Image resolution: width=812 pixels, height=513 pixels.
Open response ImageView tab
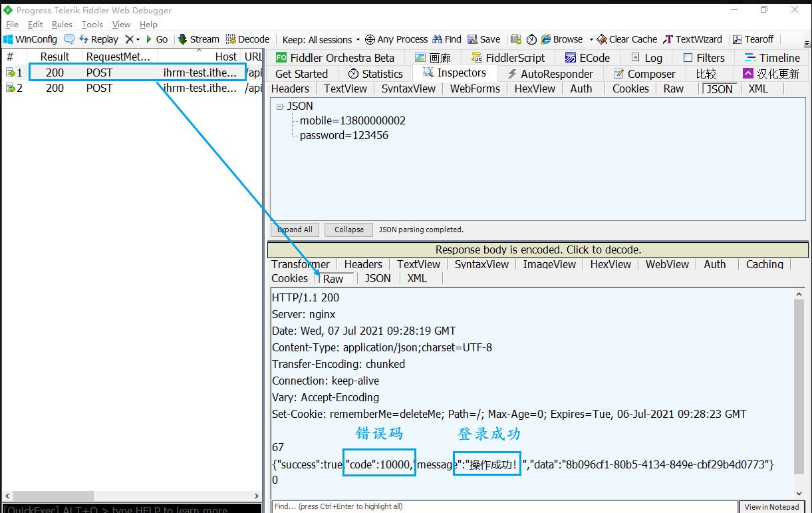(549, 264)
